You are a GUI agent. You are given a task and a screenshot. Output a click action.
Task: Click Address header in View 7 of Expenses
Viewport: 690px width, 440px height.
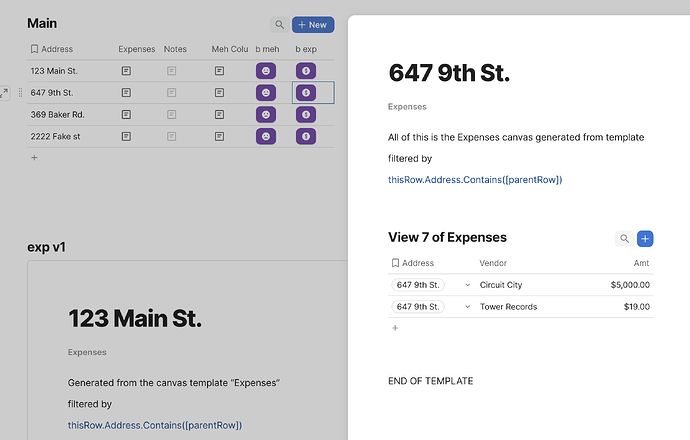(413, 263)
